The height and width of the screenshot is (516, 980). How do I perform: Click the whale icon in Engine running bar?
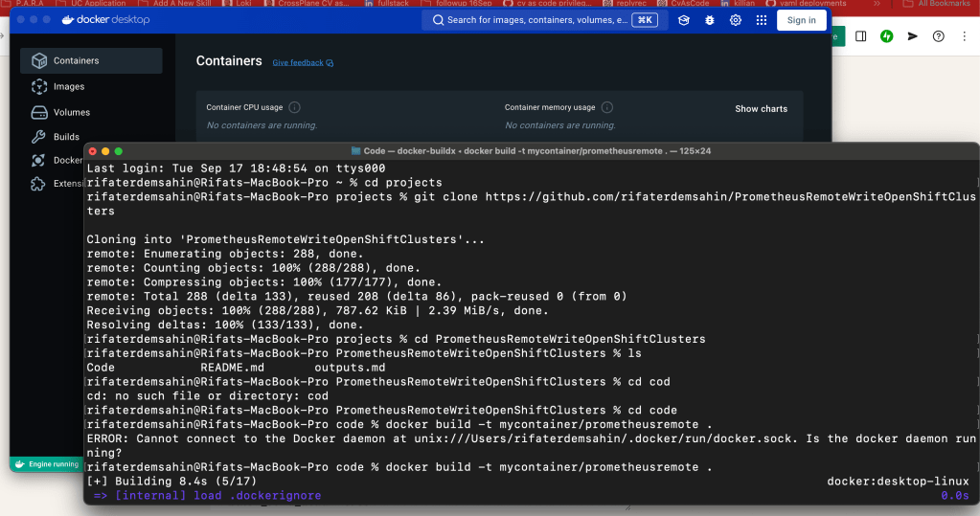point(20,464)
